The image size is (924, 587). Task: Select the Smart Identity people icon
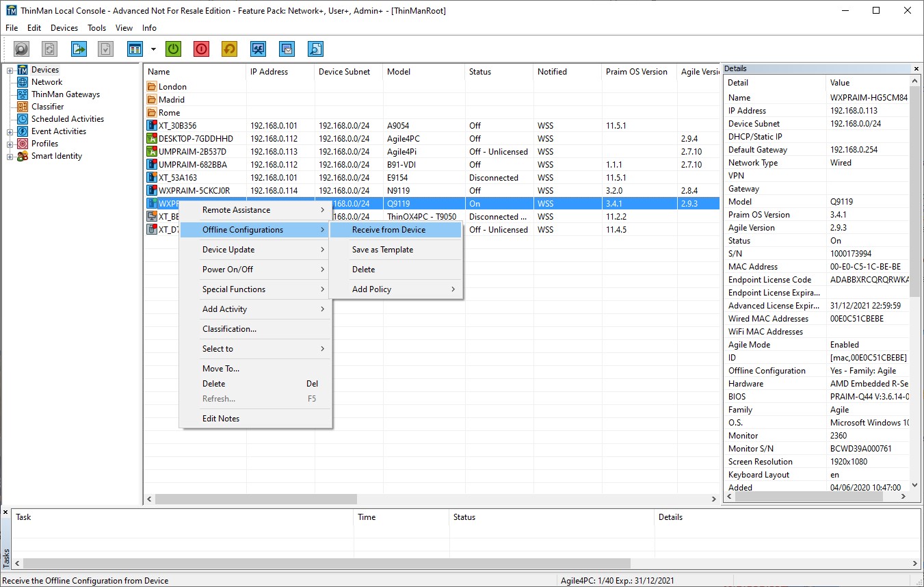click(x=23, y=156)
